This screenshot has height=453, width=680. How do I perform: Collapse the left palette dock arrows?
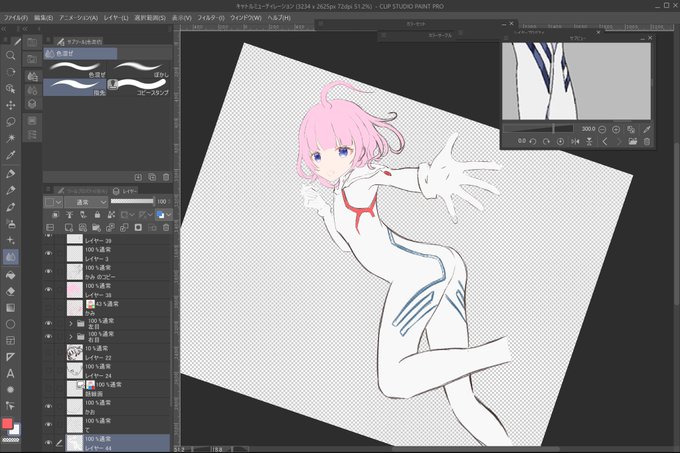click(x=3, y=29)
